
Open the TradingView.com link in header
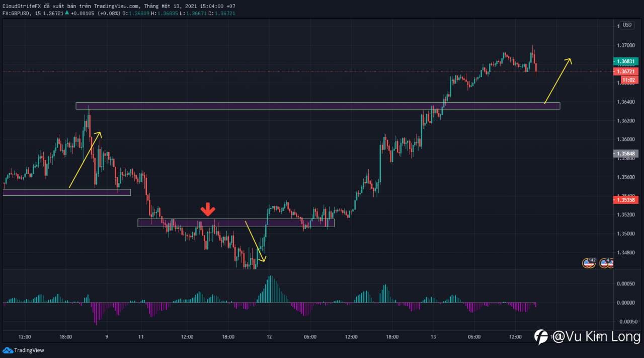tap(116, 6)
